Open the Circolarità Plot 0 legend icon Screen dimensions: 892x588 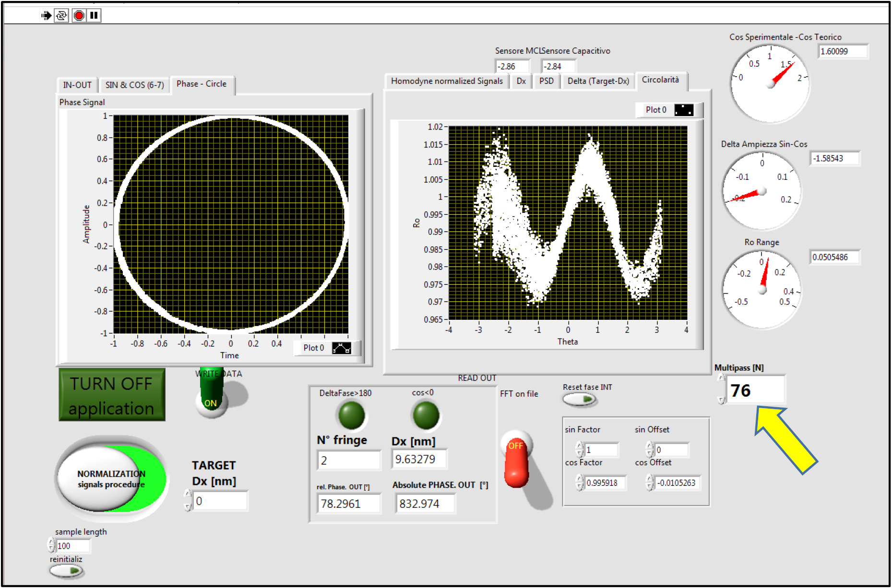coord(684,110)
